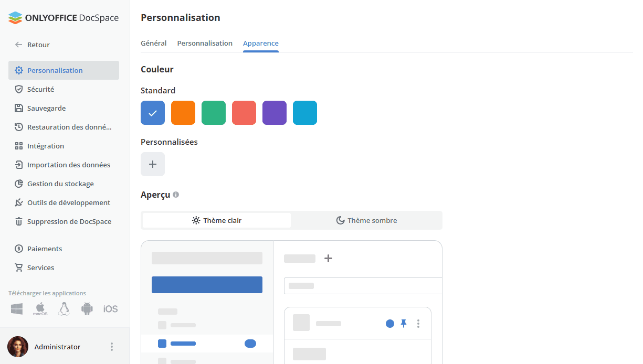Open the ONLYOFFICE DocSpace logo

point(64,18)
